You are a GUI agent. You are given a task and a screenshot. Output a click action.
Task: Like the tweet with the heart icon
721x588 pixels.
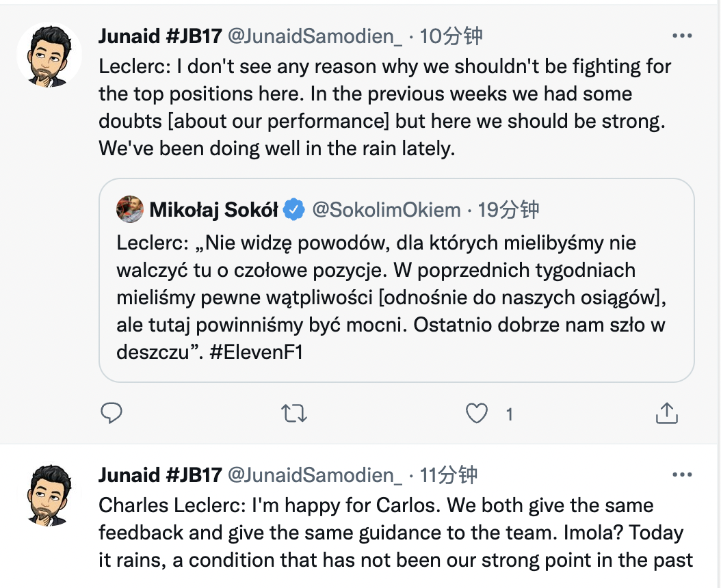pyautogui.click(x=476, y=413)
